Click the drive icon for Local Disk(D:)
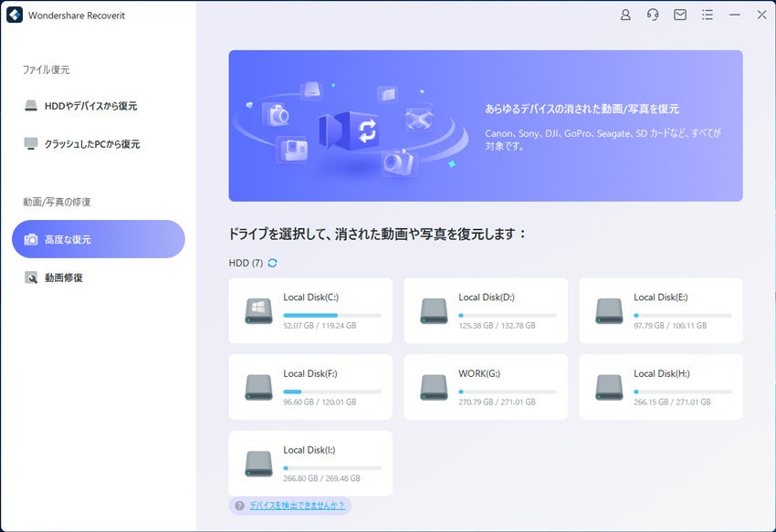Screen dimensions: 776x532 click(x=434, y=311)
